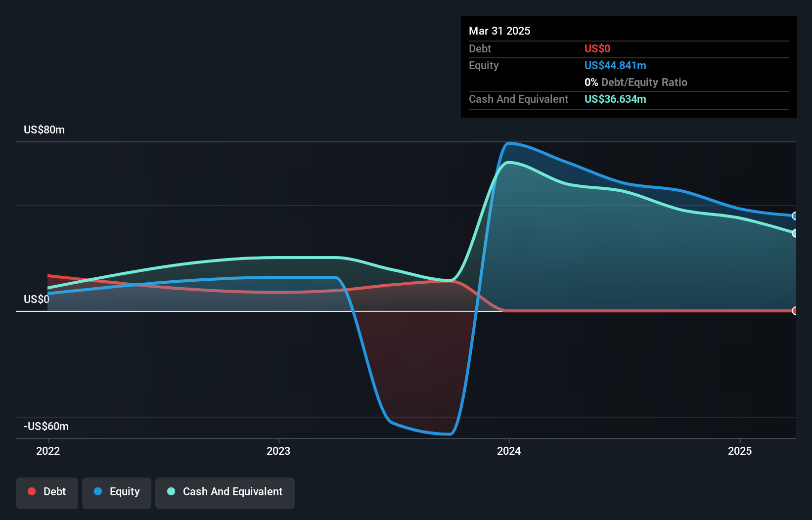Click the Equity row label in tooltip
Screen dimensions: 812x520
tap(484, 65)
